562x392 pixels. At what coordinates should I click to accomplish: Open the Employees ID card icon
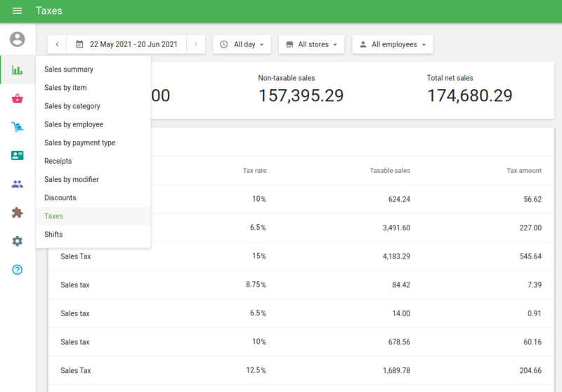tap(18, 155)
